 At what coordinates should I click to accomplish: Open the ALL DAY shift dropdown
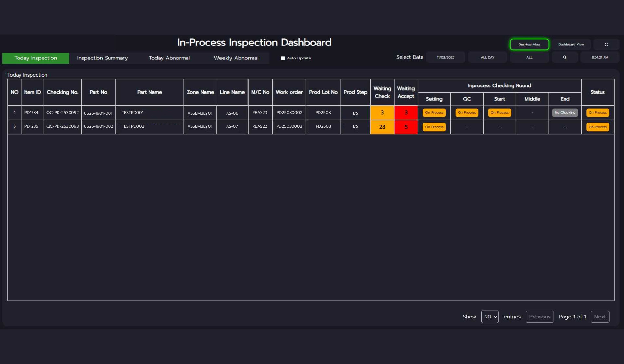tap(487, 57)
